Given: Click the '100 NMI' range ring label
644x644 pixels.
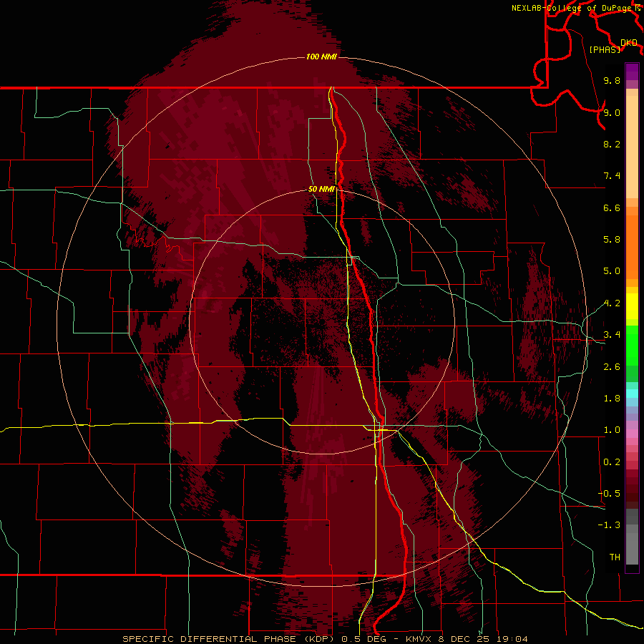Looking at the screenshot, I should (321, 57).
